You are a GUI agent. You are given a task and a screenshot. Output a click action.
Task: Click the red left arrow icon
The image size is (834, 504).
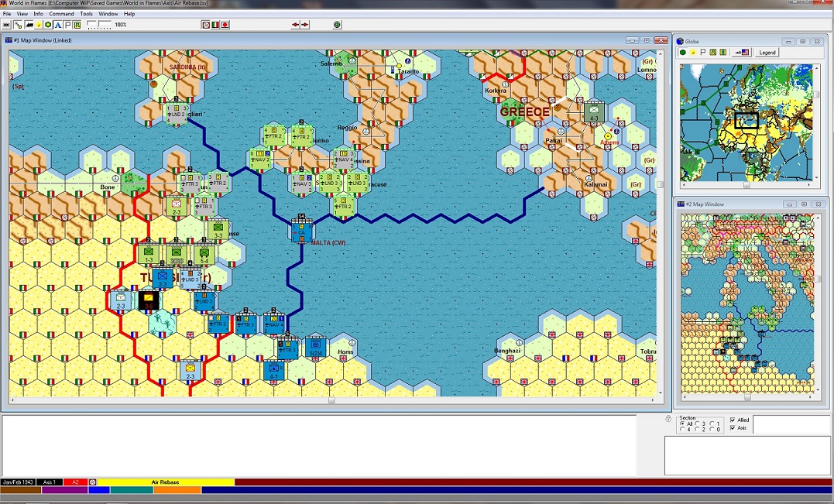(295, 25)
